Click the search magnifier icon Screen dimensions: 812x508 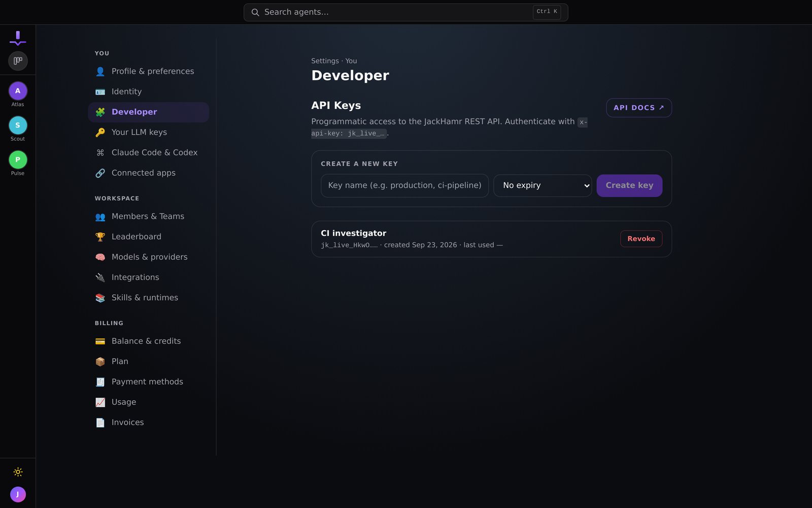point(255,12)
